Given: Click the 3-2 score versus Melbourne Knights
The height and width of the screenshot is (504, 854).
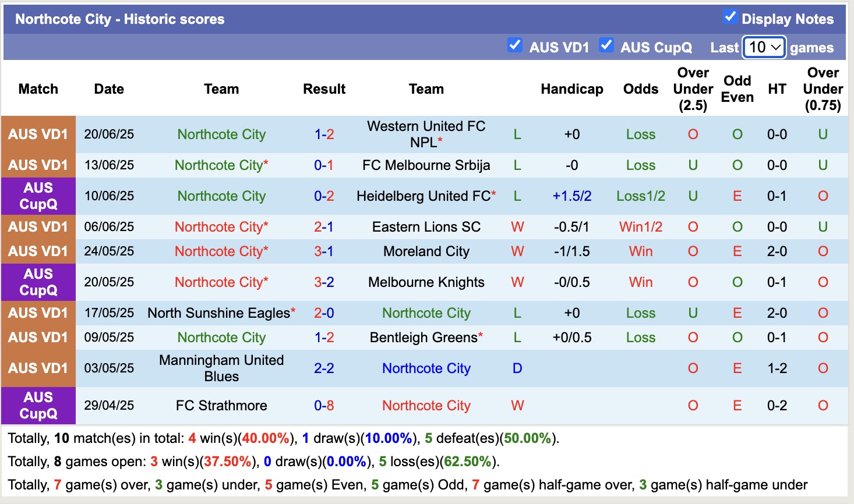Looking at the screenshot, I should coord(324,282).
